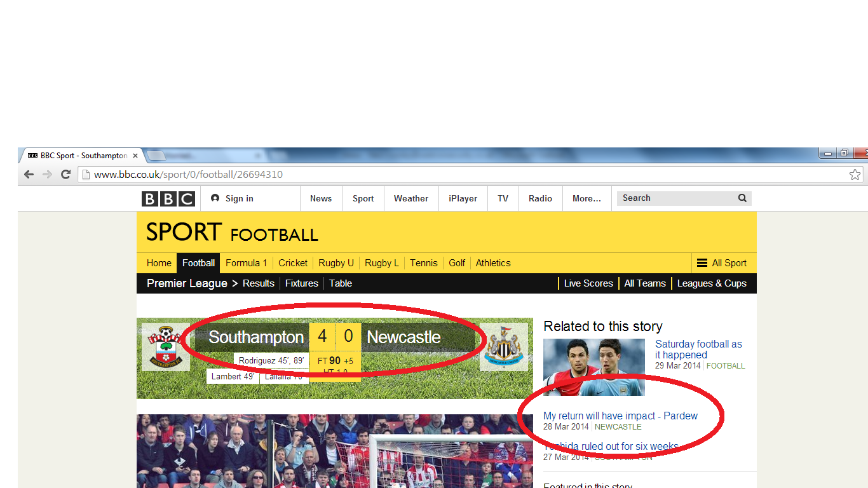Select the Rugby L tab

[x=382, y=263]
